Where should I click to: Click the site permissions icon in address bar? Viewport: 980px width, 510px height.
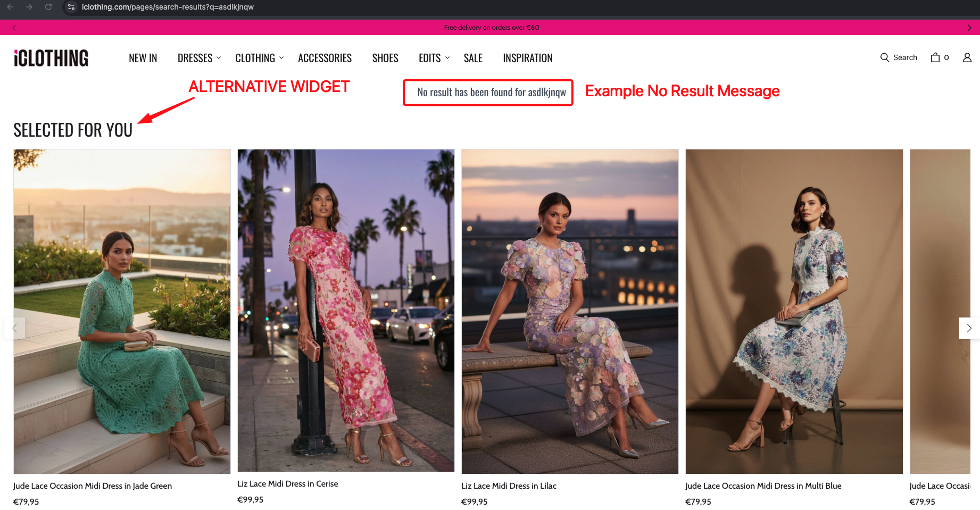[71, 7]
